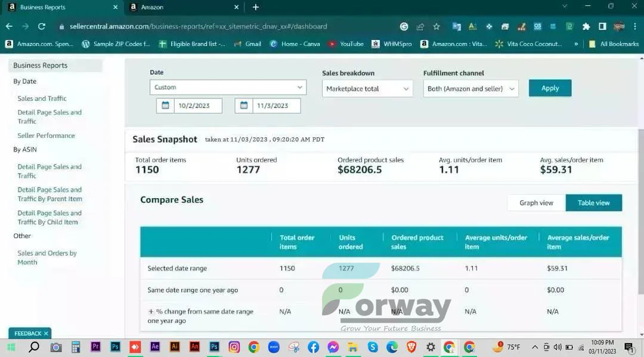
Task: Open Detail Page Sales and Traffic By Parent Item
Action: [49, 194]
